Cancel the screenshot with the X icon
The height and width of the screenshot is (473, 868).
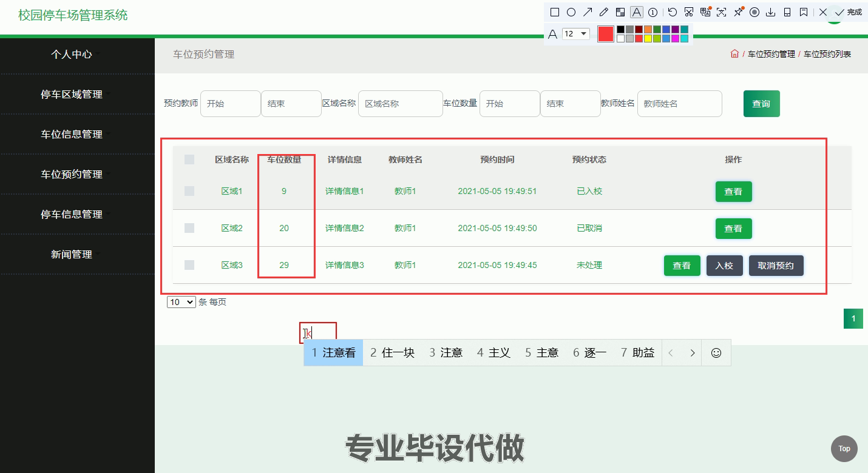pyautogui.click(x=823, y=12)
